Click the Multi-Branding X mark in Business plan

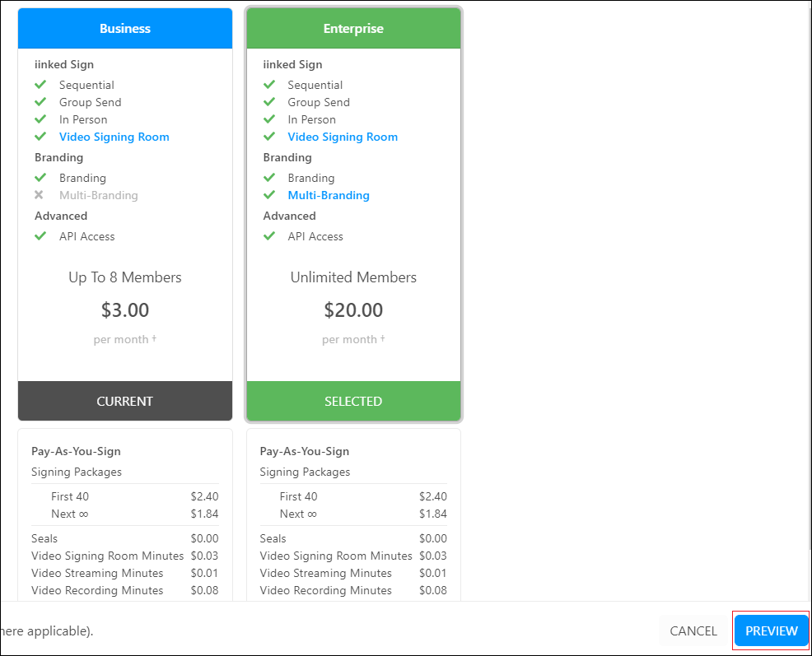[39, 195]
